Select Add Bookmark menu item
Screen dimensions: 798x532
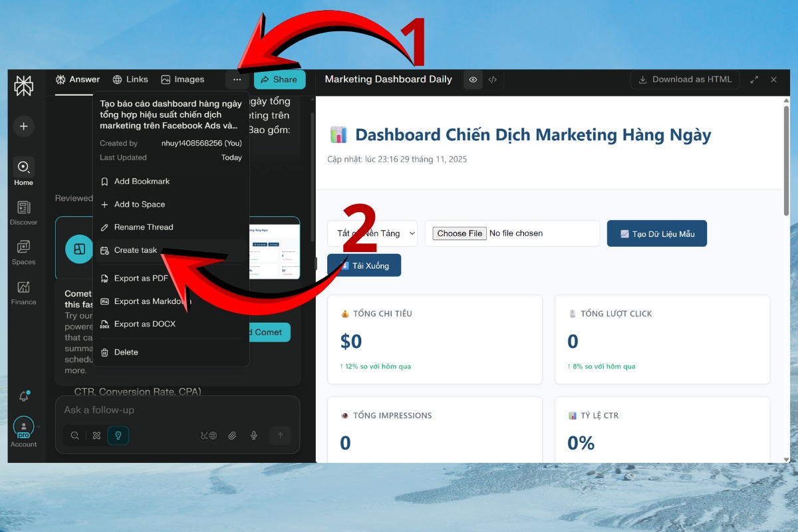pos(171,182)
